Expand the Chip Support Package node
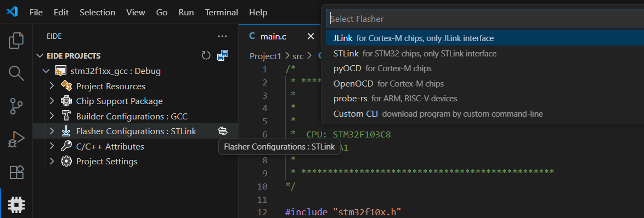 (52, 101)
